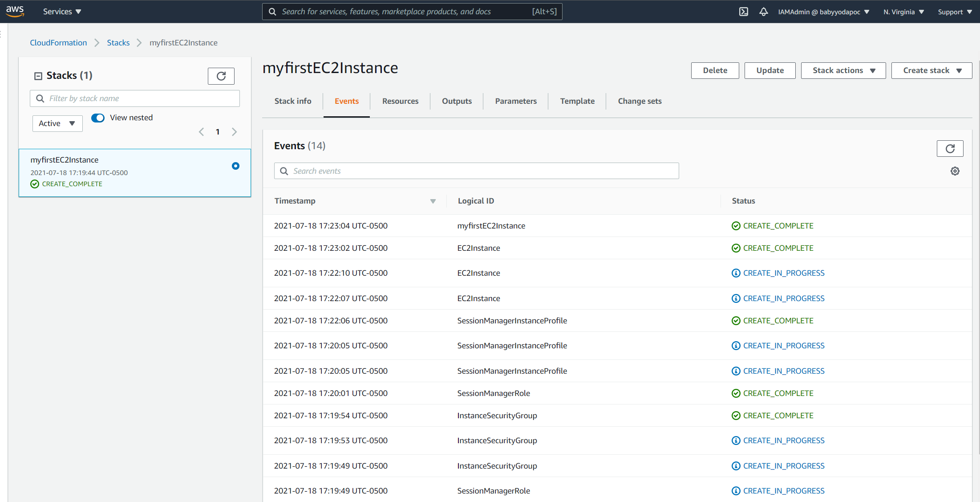Click the Delete stack button
The width and height of the screenshot is (980, 502).
tap(715, 70)
